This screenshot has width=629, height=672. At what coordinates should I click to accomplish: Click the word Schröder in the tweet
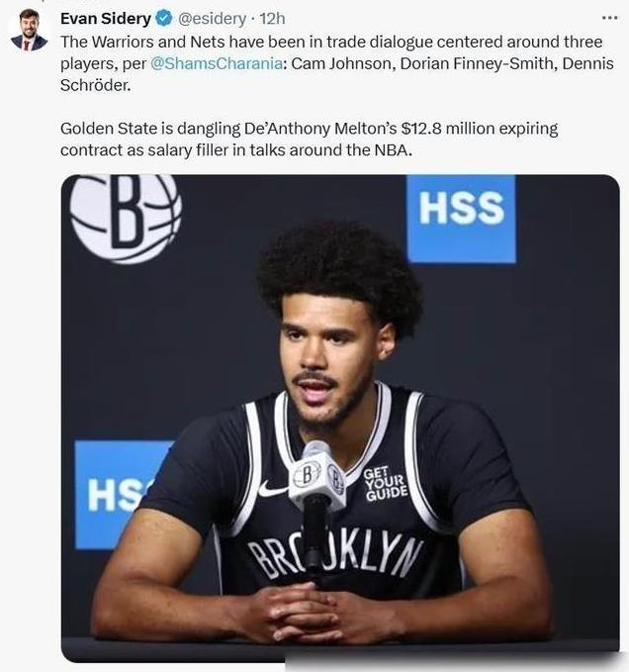95,85
